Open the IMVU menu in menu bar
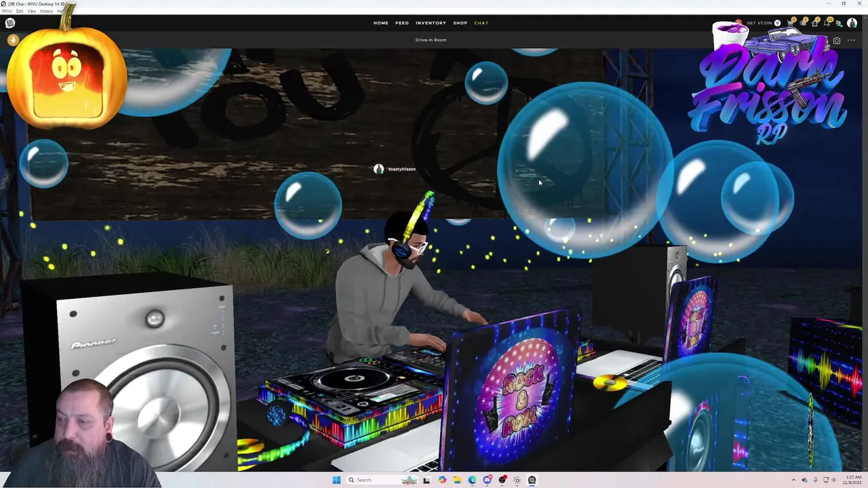Viewport: 868px width, 488px height. point(6,11)
